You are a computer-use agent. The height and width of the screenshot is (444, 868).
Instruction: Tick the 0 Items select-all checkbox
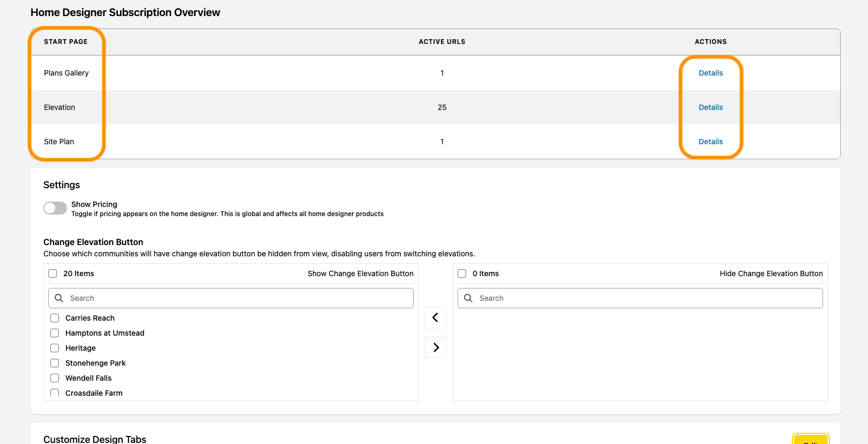pos(462,273)
